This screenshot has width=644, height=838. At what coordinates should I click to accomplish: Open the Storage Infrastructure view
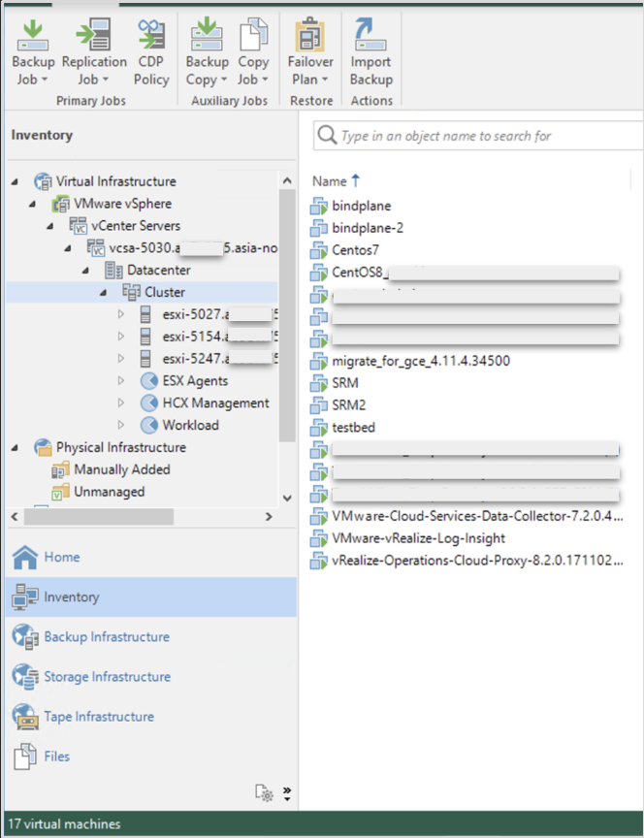coord(107,677)
